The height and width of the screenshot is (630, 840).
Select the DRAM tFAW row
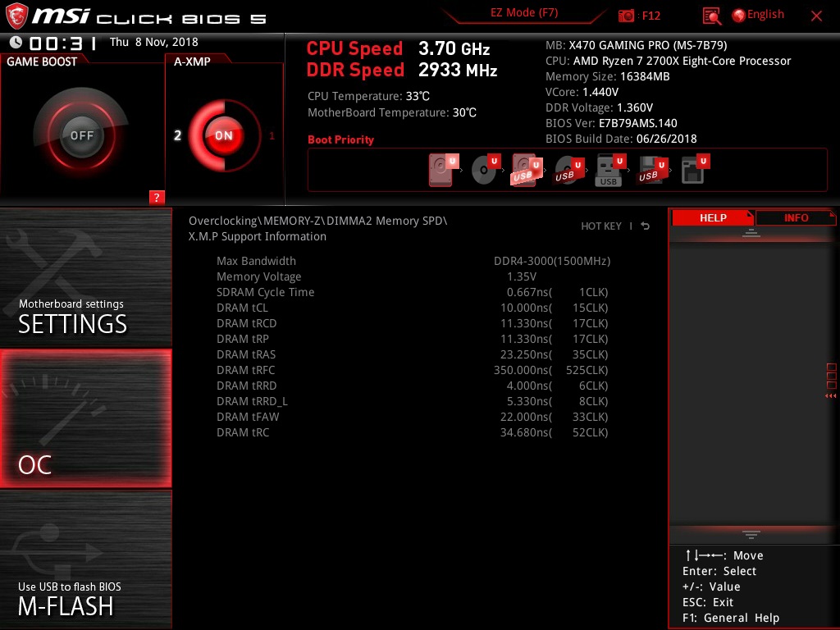[x=413, y=417]
